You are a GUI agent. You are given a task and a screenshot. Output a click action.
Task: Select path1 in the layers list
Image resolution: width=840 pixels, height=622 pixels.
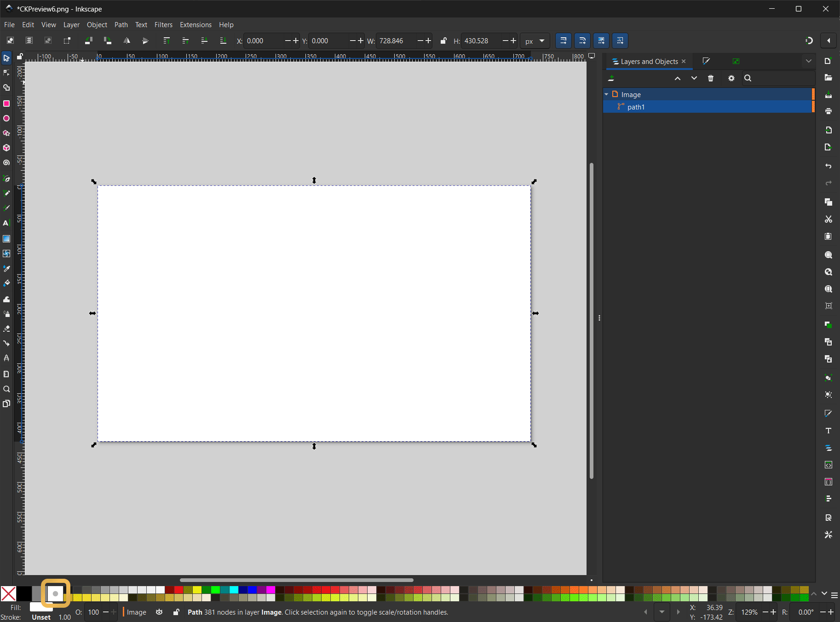tap(708, 107)
